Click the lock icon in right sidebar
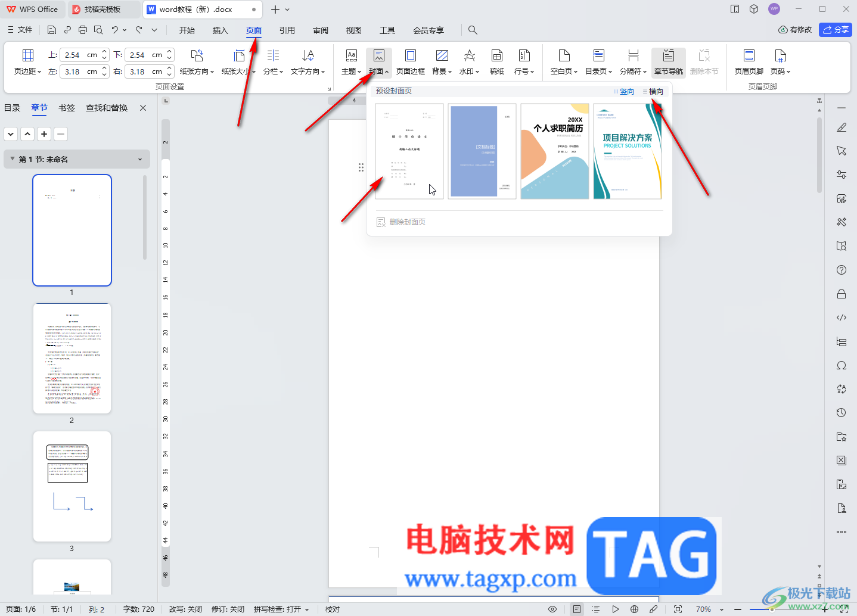Image resolution: width=857 pixels, height=616 pixels. (x=842, y=294)
